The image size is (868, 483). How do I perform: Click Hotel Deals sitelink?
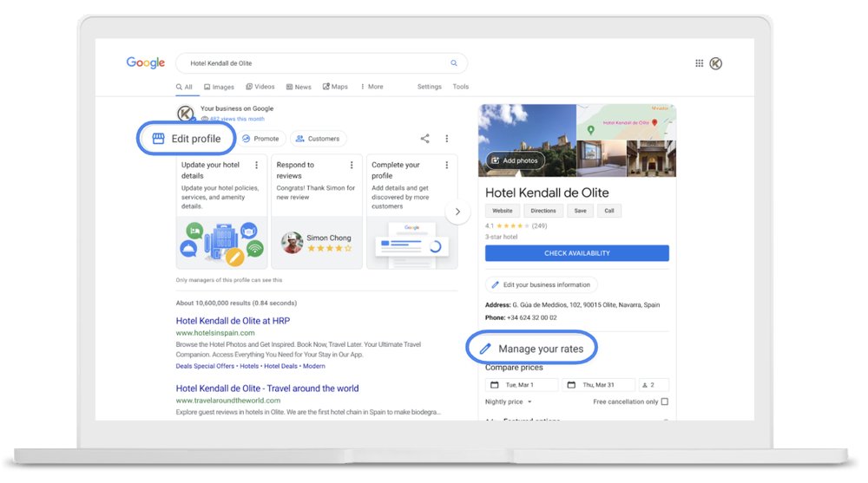pyautogui.click(x=280, y=366)
